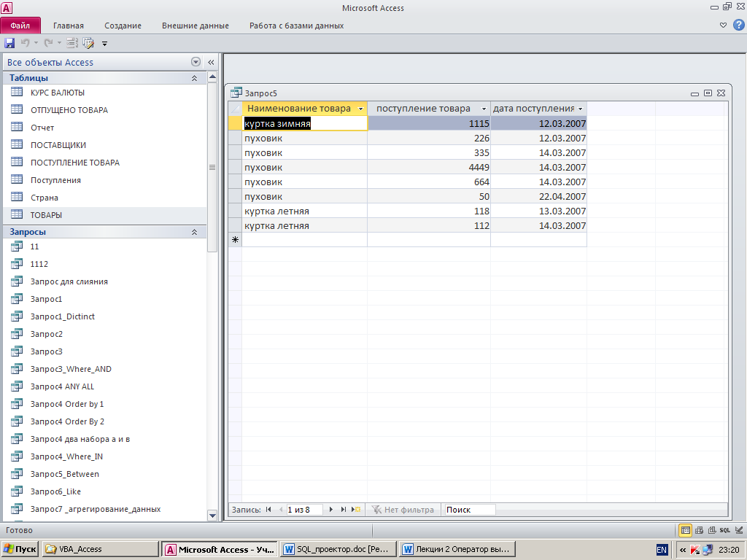Select the Запрос2 query icon
747x560 pixels.
17,333
